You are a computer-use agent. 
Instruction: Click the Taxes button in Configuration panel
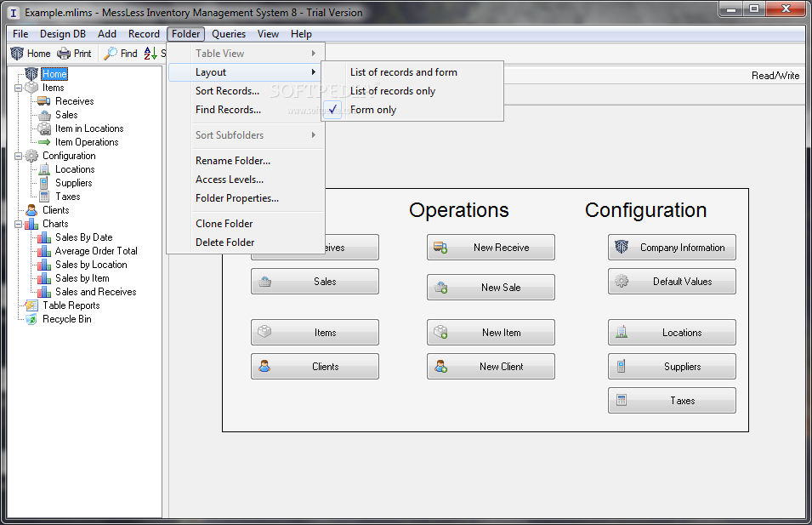[x=672, y=401]
